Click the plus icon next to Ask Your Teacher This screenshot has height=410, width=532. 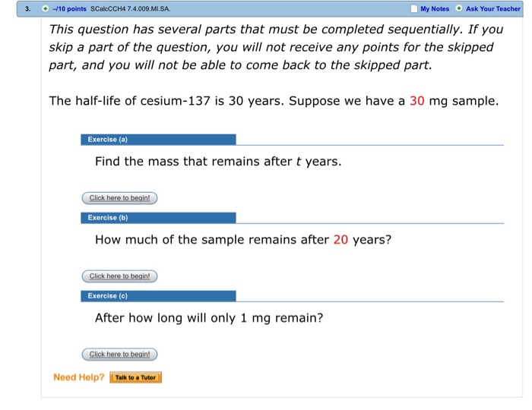(x=458, y=9)
